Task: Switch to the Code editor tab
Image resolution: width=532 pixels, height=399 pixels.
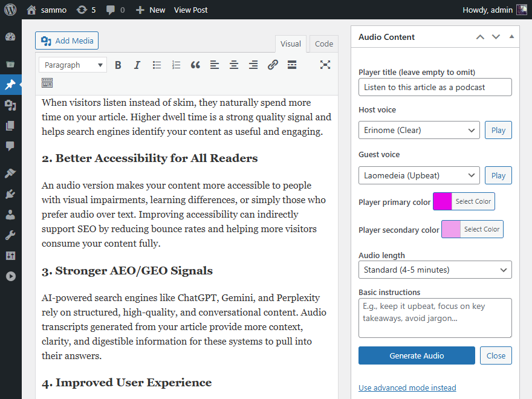Action: click(x=324, y=44)
